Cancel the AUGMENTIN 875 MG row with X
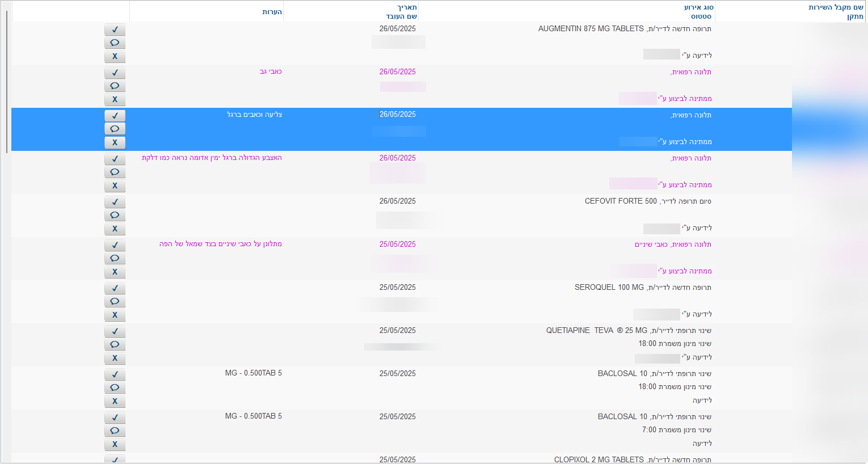Viewport: 868px width, 464px height. [115, 57]
